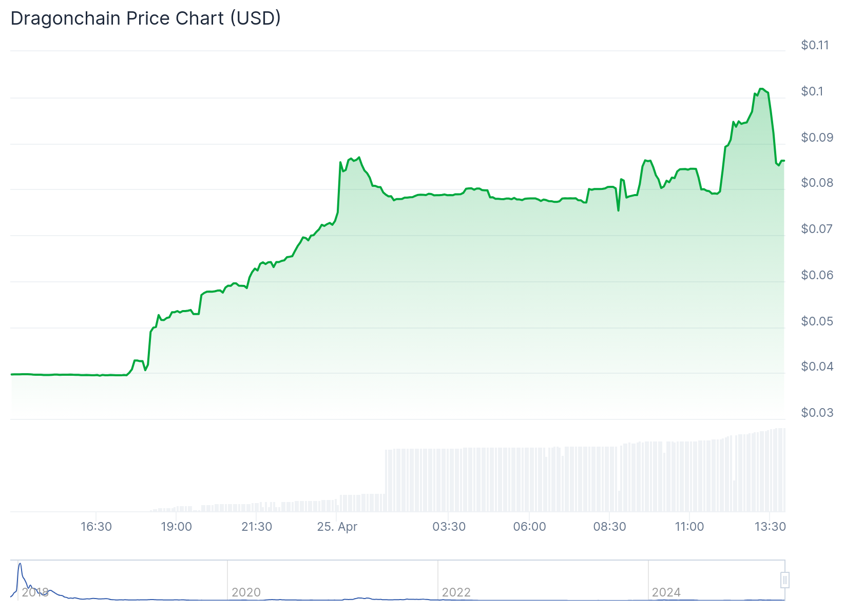Image resolution: width=844 pixels, height=616 pixels.
Task: Click the 03:30 time axis label
Action: (x=449, y=527)
